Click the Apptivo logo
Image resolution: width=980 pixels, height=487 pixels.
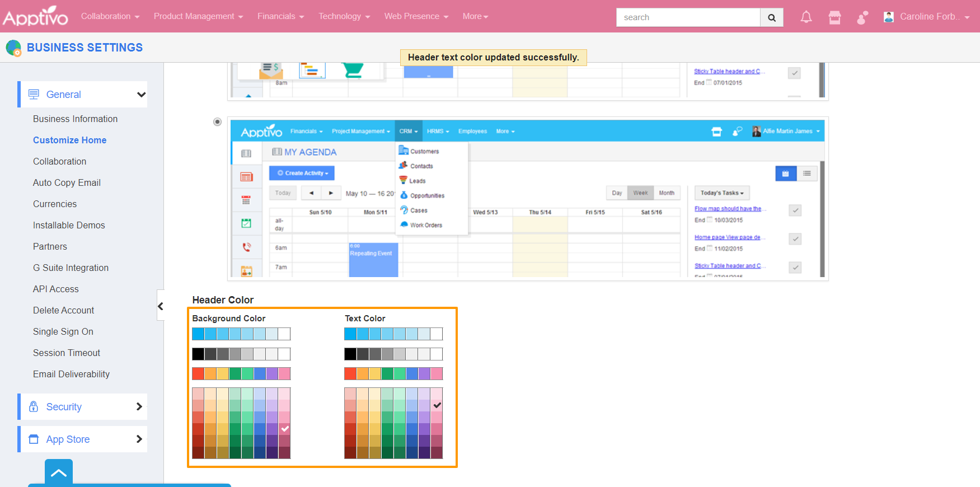[35, 16]
